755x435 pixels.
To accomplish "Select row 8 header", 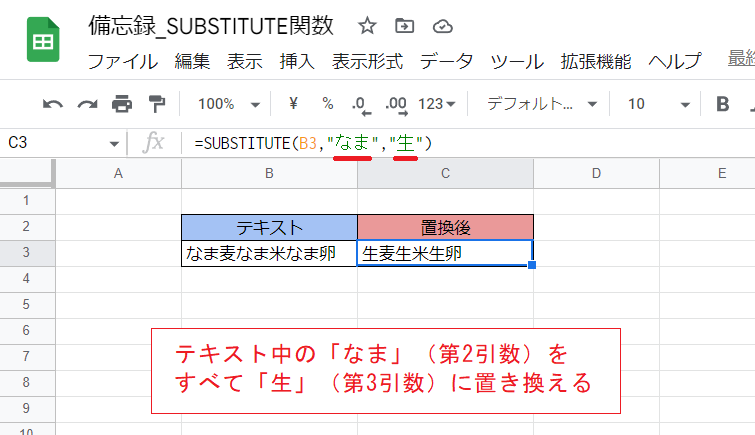I will pyautogui.click(x=26, y=383).
